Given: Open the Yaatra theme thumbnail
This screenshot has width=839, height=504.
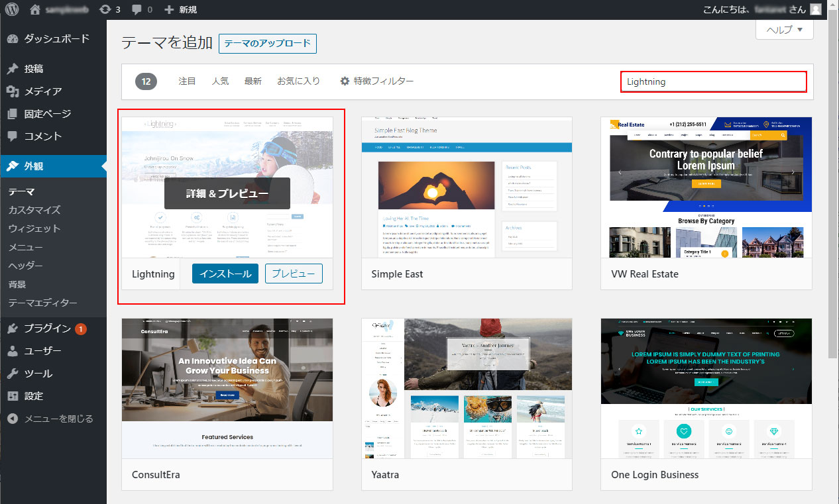Looking at the screenshot, I should [x=467, y=389].
